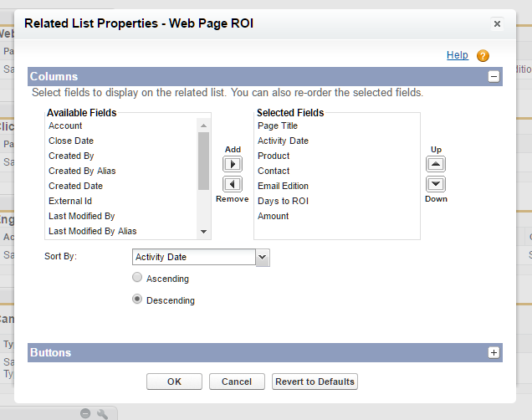Click Revert to Defaults button
532x420 pixels.
(x=315, y=382)
